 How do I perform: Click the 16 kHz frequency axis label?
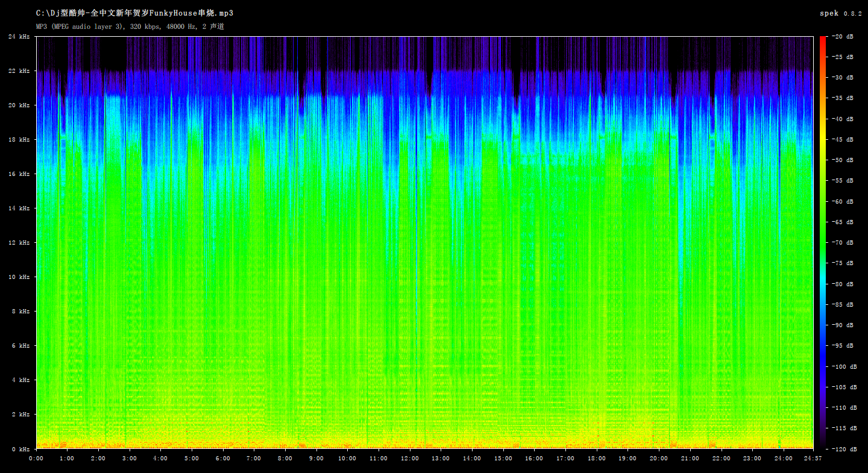(x=19, y=174)
